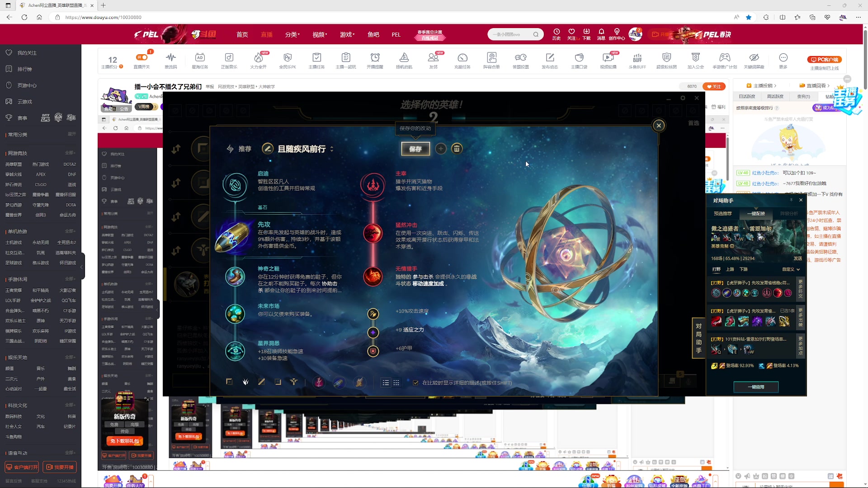Open 鱼吧 in Douyu navigation
The height and width of the screenshot is (488, 868).
tap(373, 34)
